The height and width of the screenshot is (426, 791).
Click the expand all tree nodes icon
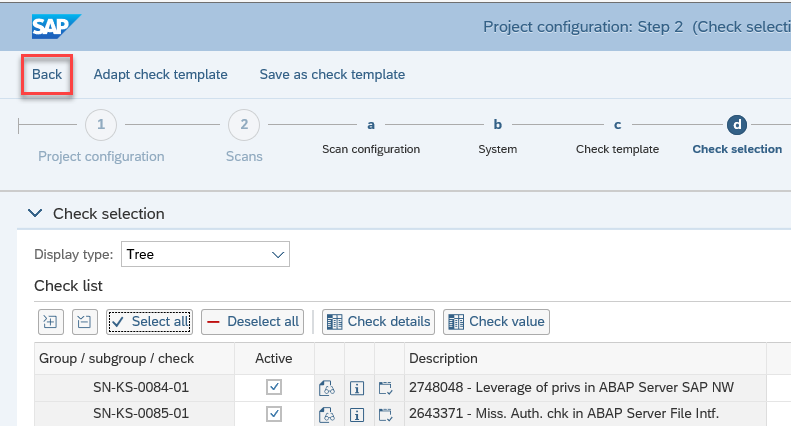(50, 321)
